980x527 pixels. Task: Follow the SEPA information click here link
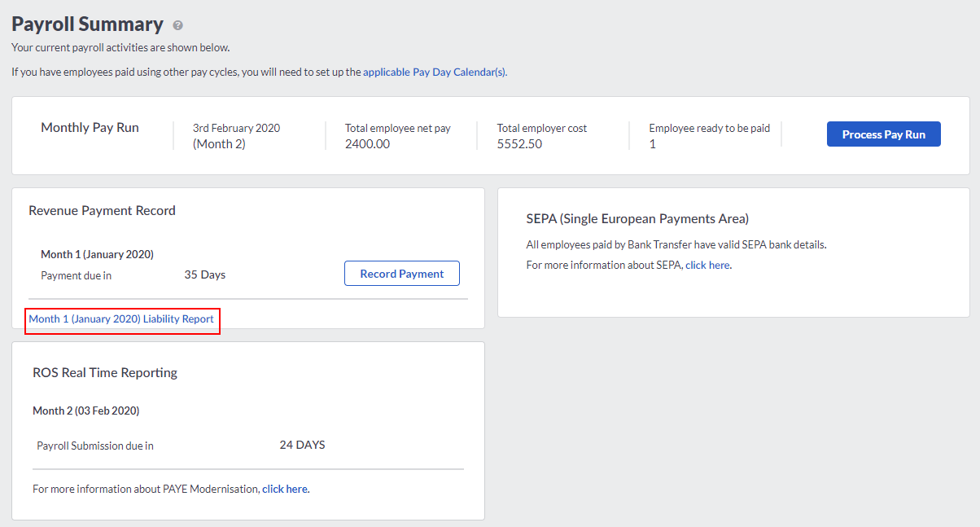pos(707,265)
